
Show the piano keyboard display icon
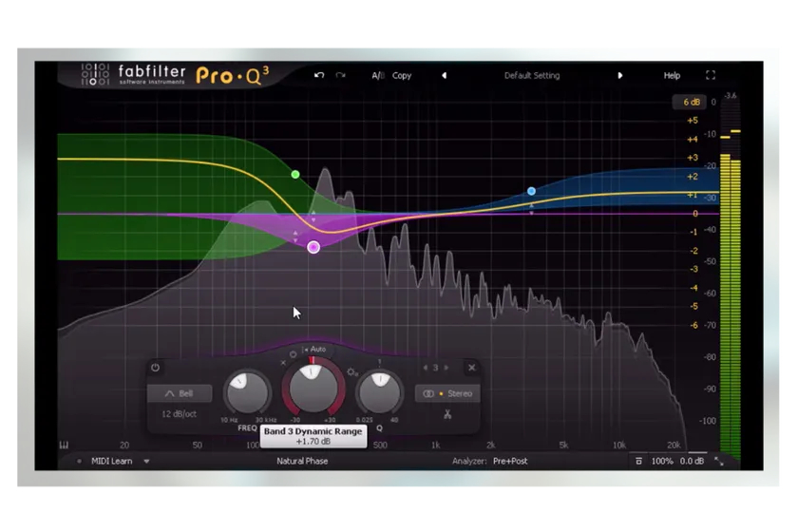65,445
